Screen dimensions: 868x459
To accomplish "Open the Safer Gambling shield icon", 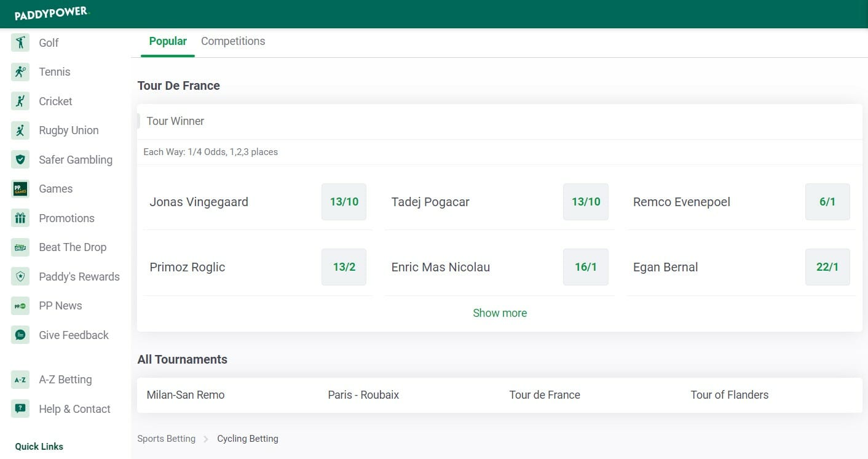I will coord(20,159).
